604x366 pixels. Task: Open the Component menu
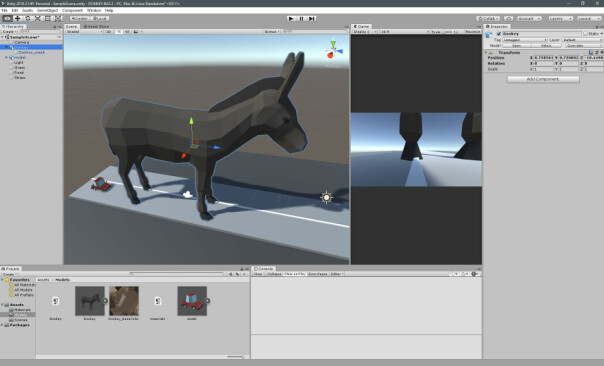pyautogui.click(x=72, y=10)
